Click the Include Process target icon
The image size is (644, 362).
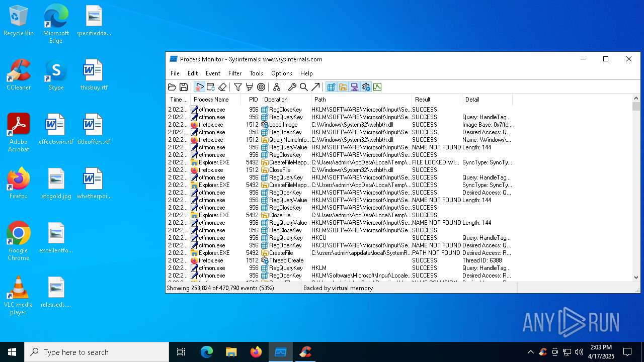point(261,87)
